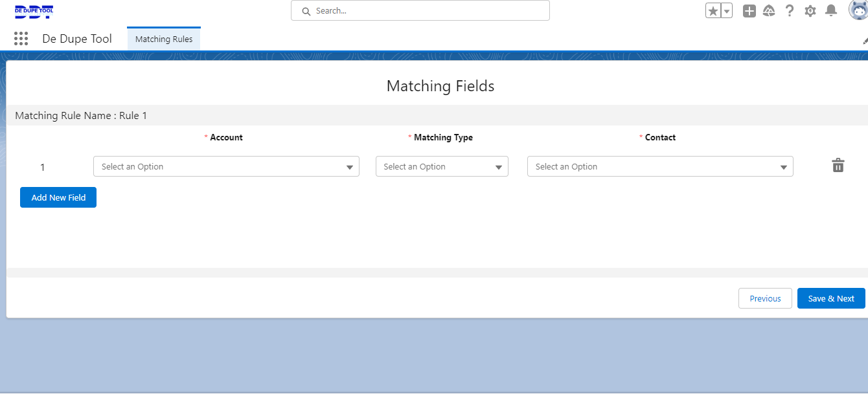Switch to the Matching Rules tab
This screenshot has width=868, height=394.
pyautogui.click(x=164, y=39)
